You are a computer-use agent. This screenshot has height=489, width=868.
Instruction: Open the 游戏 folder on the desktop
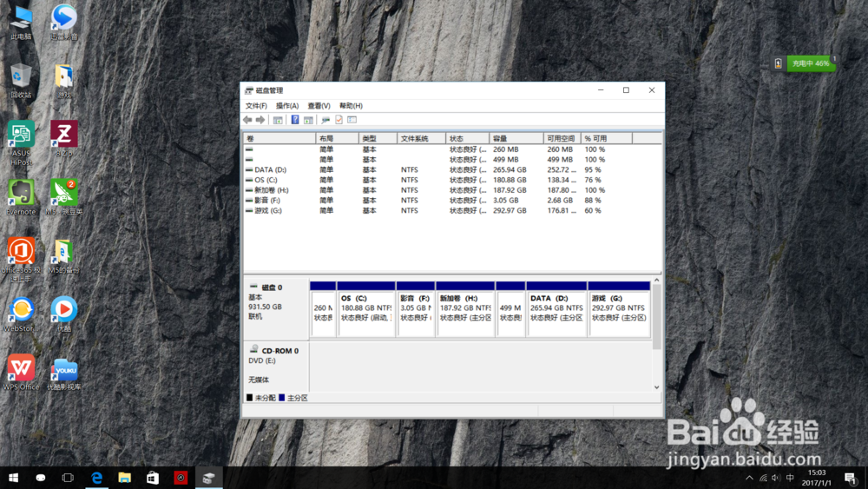(63, 81)
